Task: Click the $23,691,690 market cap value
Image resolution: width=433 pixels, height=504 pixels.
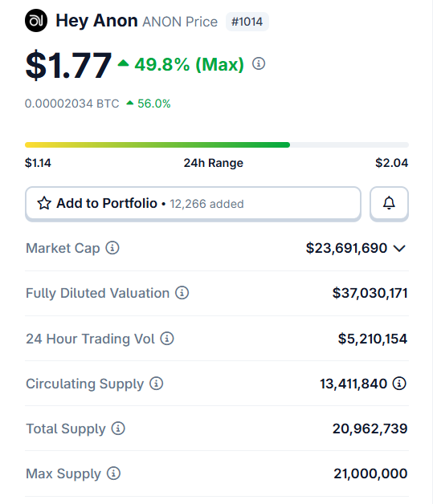Action: click(x=346, y=248)
